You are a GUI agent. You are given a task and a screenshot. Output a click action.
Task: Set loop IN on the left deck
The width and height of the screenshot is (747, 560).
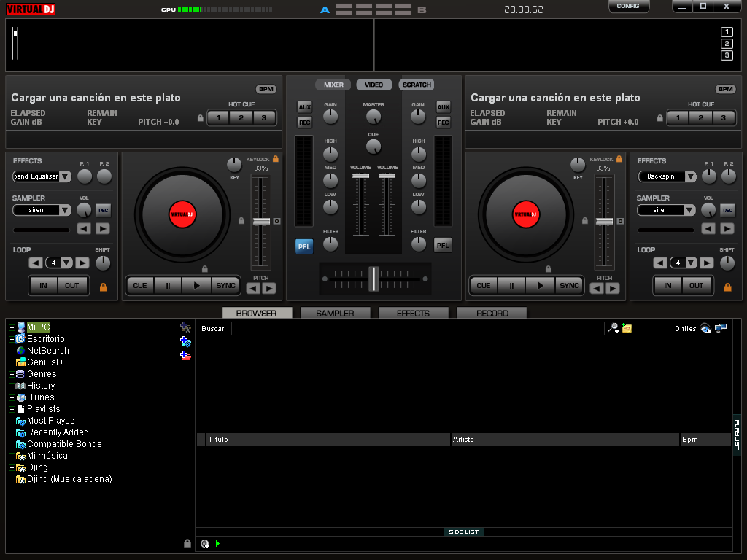coord(43,286)
